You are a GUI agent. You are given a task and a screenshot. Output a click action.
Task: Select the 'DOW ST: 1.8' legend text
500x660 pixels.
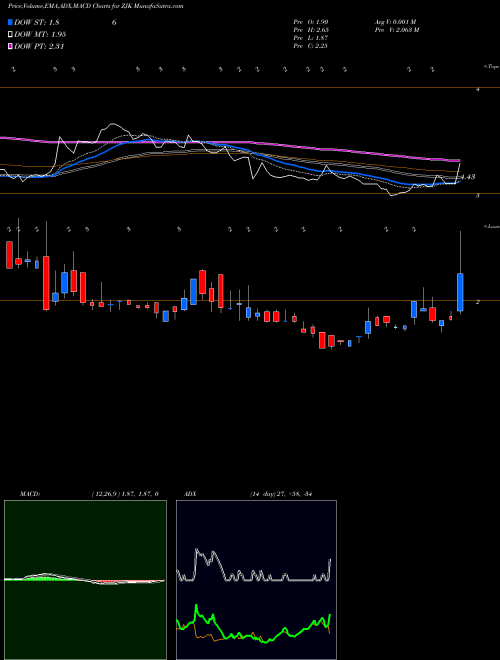click(x=37, y=22)
